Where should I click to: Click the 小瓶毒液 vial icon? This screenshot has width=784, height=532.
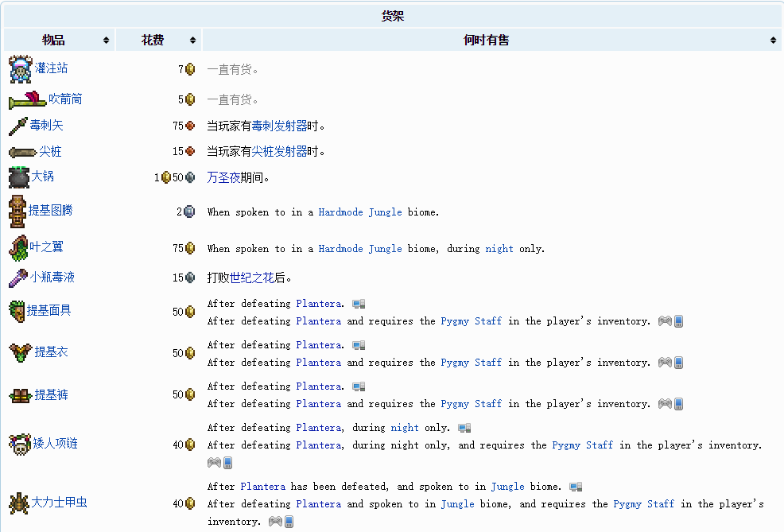[x=18, y=278]
